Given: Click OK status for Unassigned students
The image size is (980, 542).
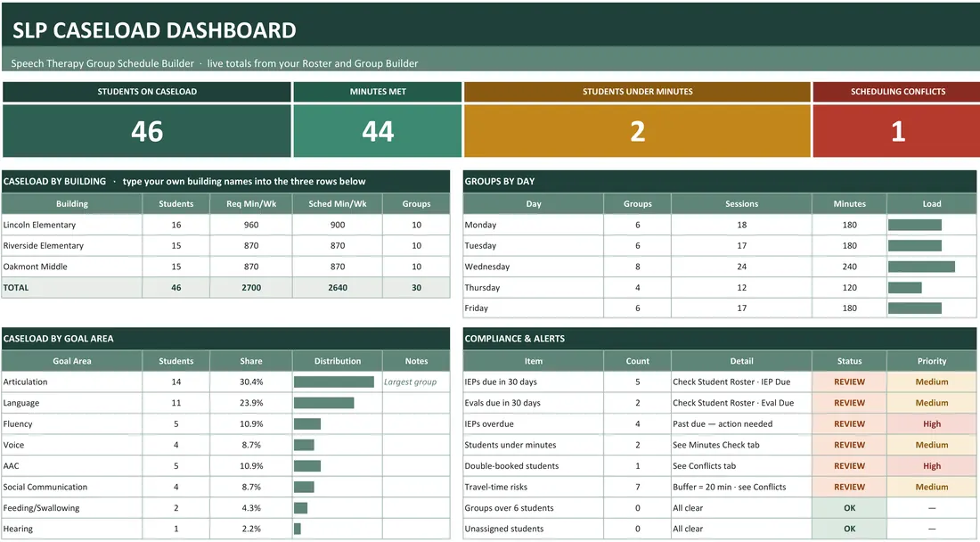Looking at the screenshot, I should pyautogui.click(x=849, y=529).
